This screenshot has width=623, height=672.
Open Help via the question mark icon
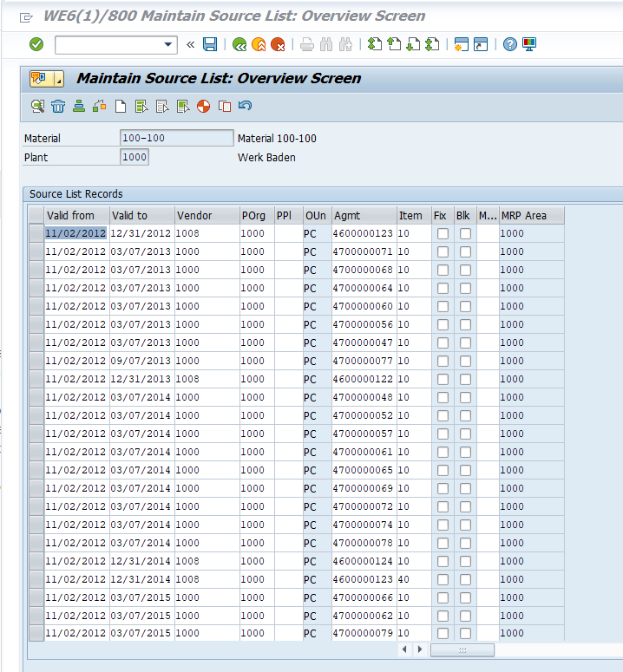[509, 44]
